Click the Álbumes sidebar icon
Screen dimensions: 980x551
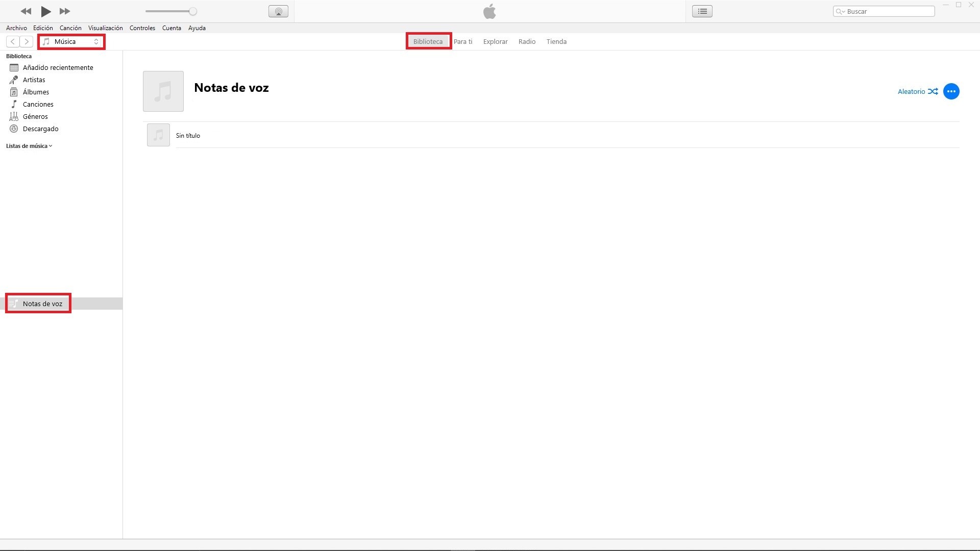tap(14, 92)
